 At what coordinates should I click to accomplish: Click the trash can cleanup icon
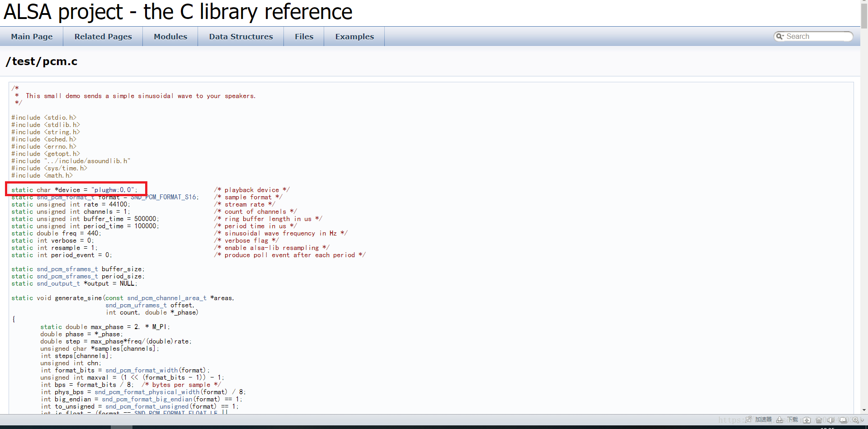pyautogui.click(x=819, y=420)
